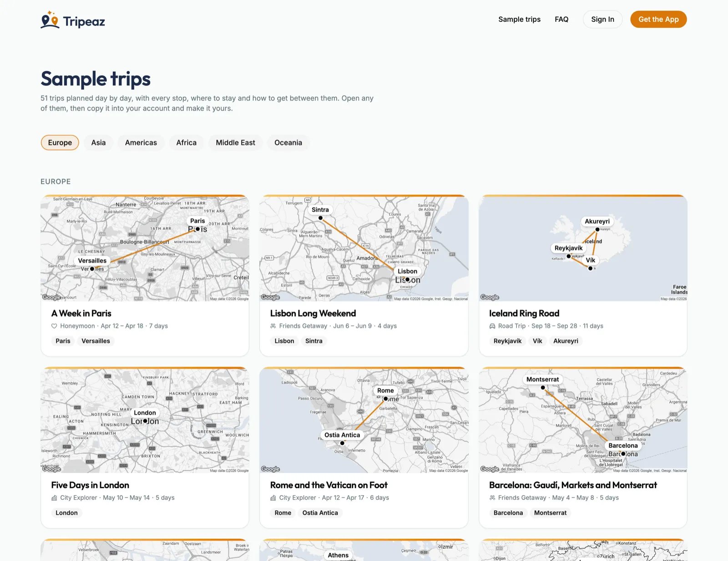Open the A Week in Paris map thumbnail
This screenshot has height=561, width=728.
pos(145,248)
